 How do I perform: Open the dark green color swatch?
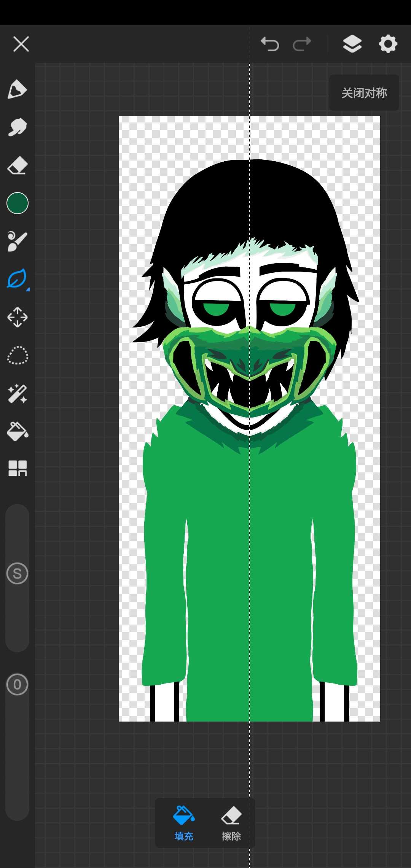18,203
